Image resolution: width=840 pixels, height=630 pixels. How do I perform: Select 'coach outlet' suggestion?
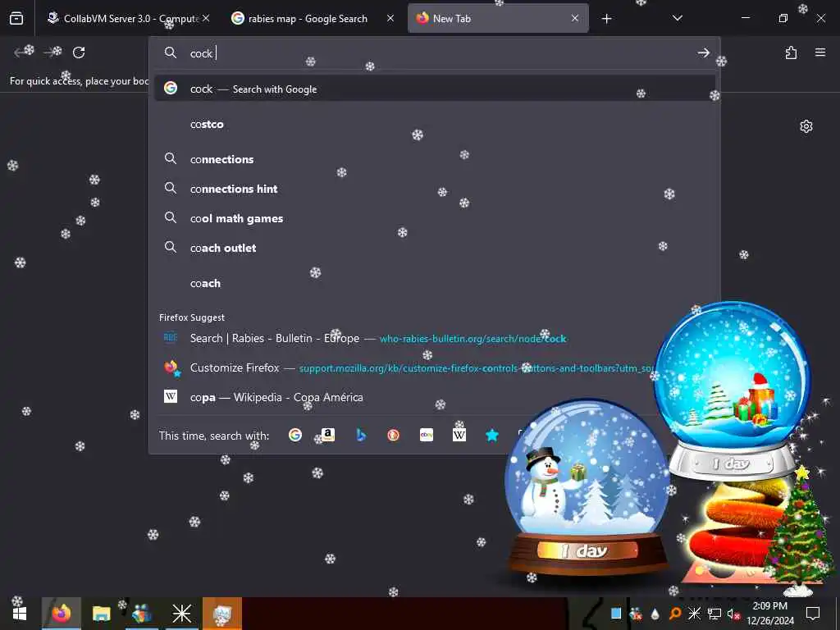(x=435, y=248)
